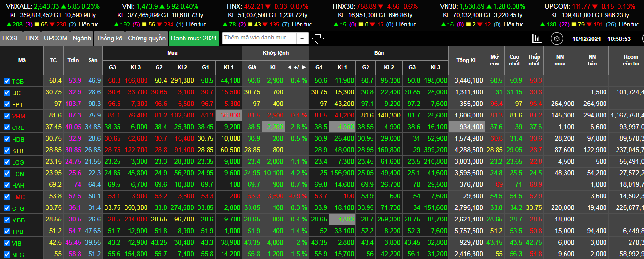Image resolution: width=644 pixels, height=259 pixels.
Task: Uncheck the CTG row checkbox
Action: [x=7, y=208]
